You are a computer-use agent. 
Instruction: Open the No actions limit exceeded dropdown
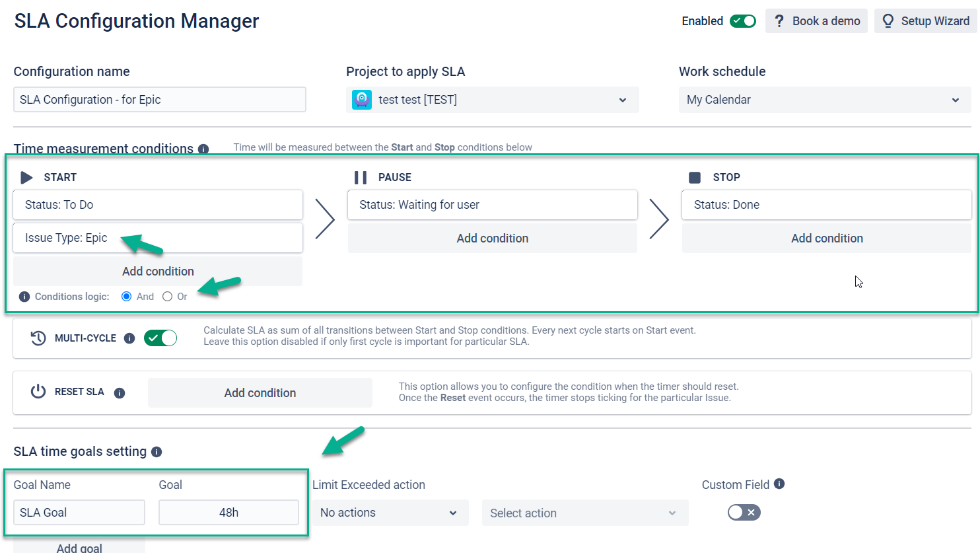coord(390,513)
